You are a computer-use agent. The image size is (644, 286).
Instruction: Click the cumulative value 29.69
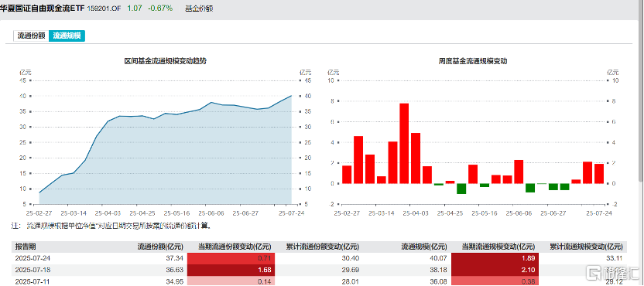tap(351, 270)
